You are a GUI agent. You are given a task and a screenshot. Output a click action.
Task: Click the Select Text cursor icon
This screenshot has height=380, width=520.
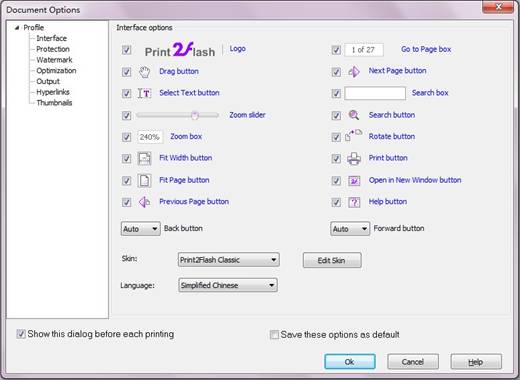point(144,93)
